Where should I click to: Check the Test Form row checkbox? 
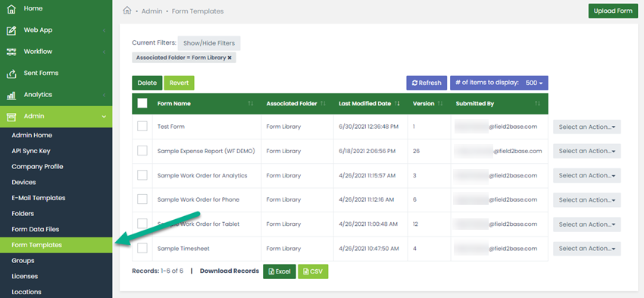click(x=142, y=127)
